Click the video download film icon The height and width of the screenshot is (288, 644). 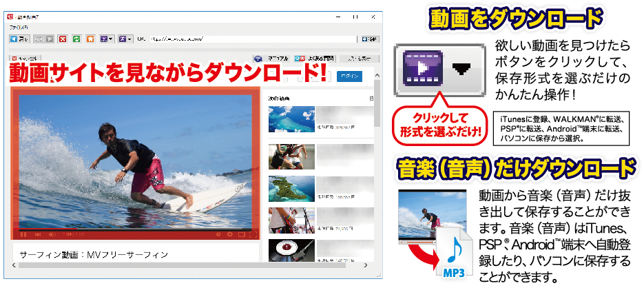pos(103,39)
